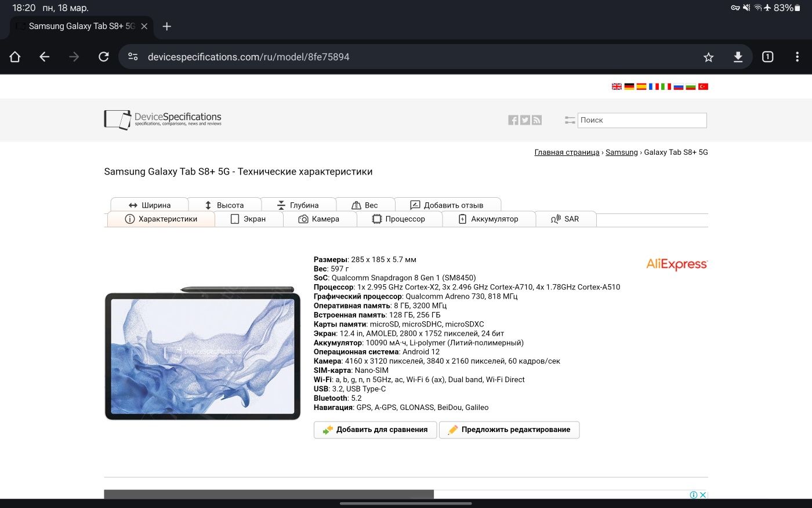
Task: Open a new browser tab
Action: pos(167,26)
